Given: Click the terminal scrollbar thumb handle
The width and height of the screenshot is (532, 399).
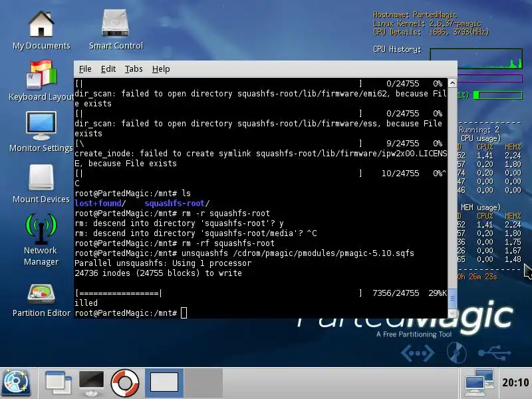Looking at the screenshot, I should pyautogui.click(x=452, y=299).
